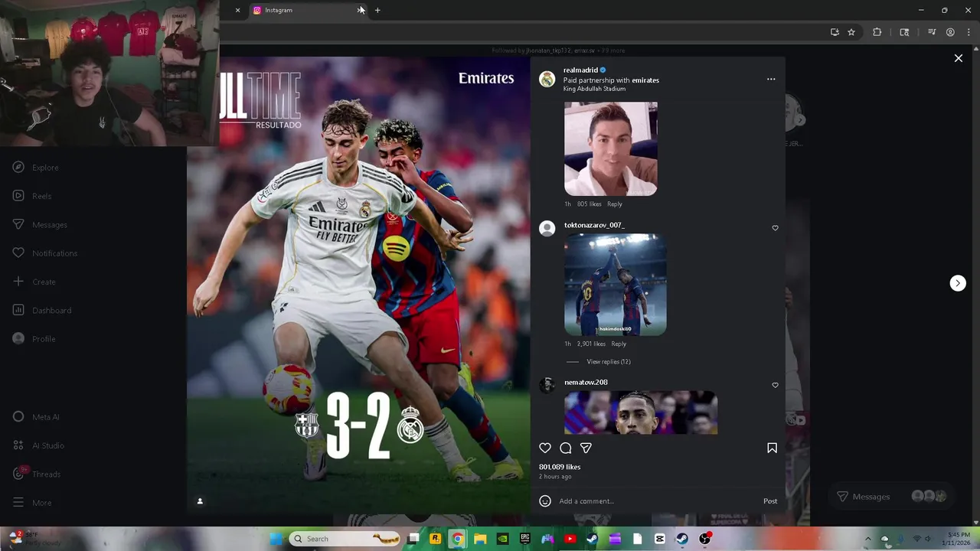This screenshot has height=551, width=980.
Task: Like toktonazarov_007_'s comment
Action: 775,228
